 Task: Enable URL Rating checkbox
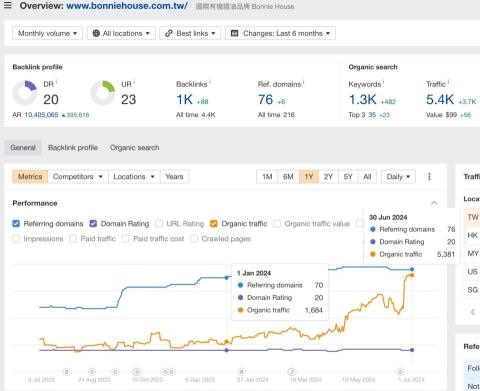pyautogui.click(x=159, y=224)
